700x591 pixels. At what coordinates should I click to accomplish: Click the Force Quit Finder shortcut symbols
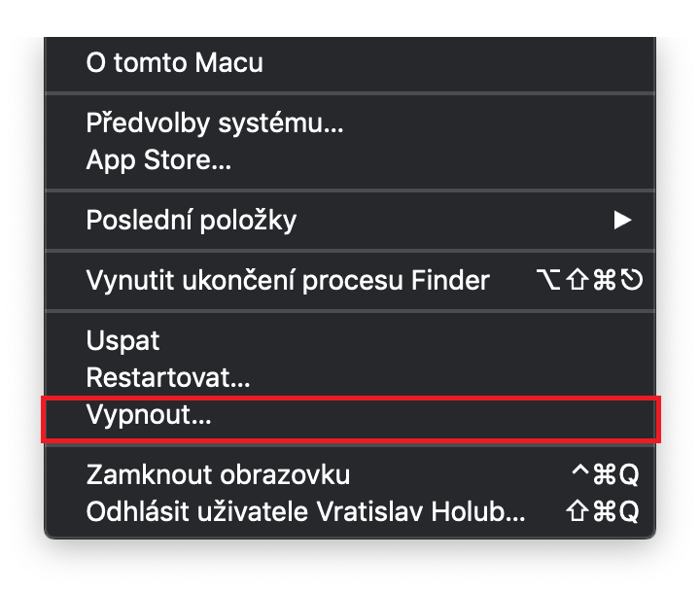[x=589, y=281]
